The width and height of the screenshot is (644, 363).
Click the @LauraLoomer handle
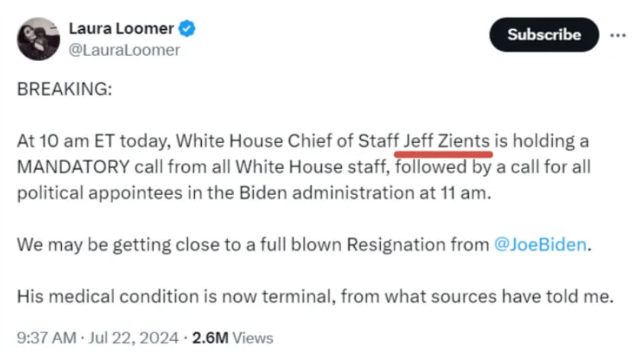(x=125, y=50)
